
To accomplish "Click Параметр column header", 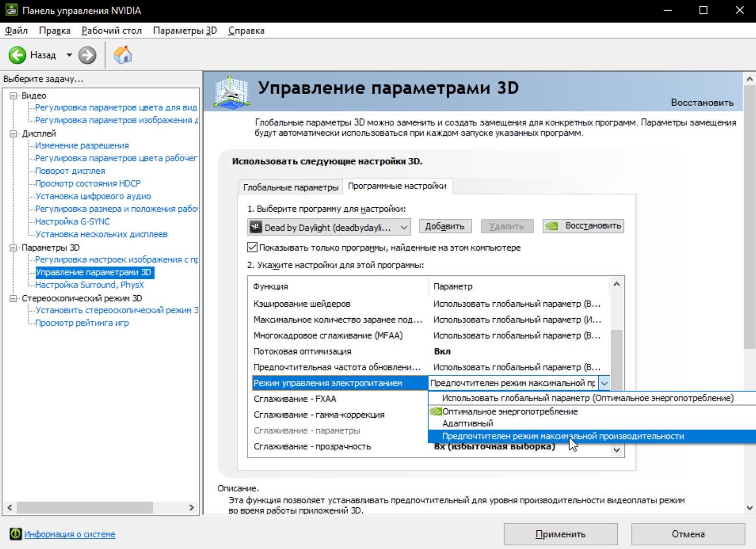I will tap(519, 286).
